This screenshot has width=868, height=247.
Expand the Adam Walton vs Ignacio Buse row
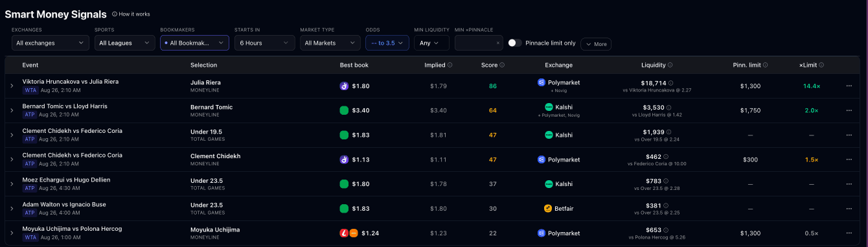tap(12, 209)
